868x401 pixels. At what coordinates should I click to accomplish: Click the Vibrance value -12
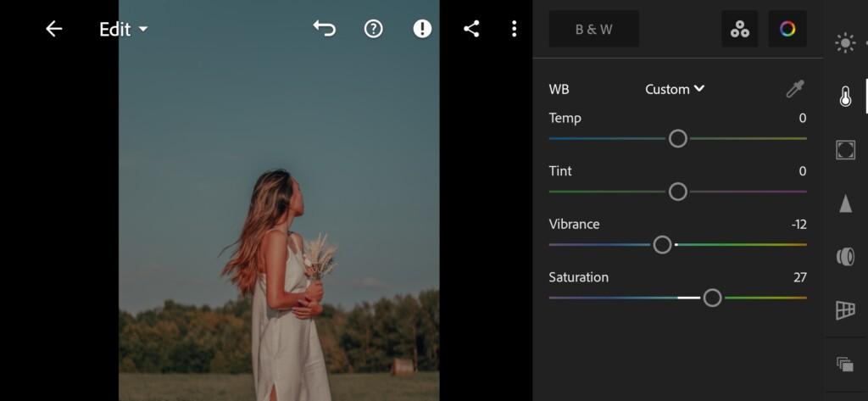click(798, 225)
